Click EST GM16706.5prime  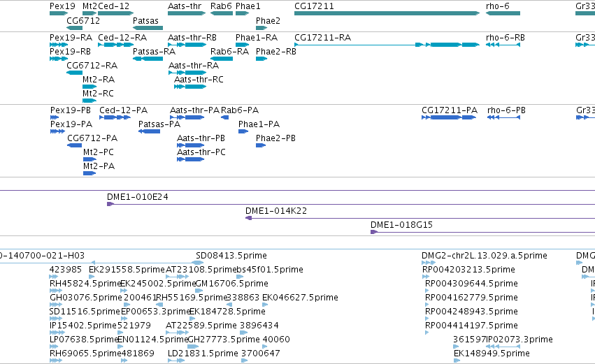coord(231,284)
